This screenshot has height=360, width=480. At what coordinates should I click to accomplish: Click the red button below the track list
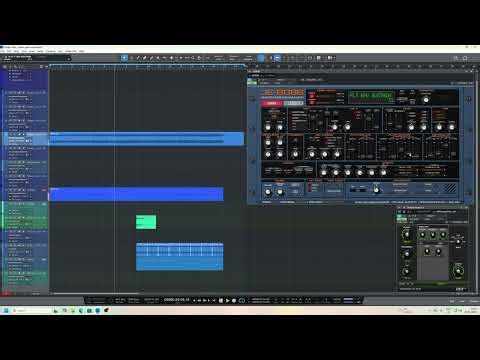(6, 294)
